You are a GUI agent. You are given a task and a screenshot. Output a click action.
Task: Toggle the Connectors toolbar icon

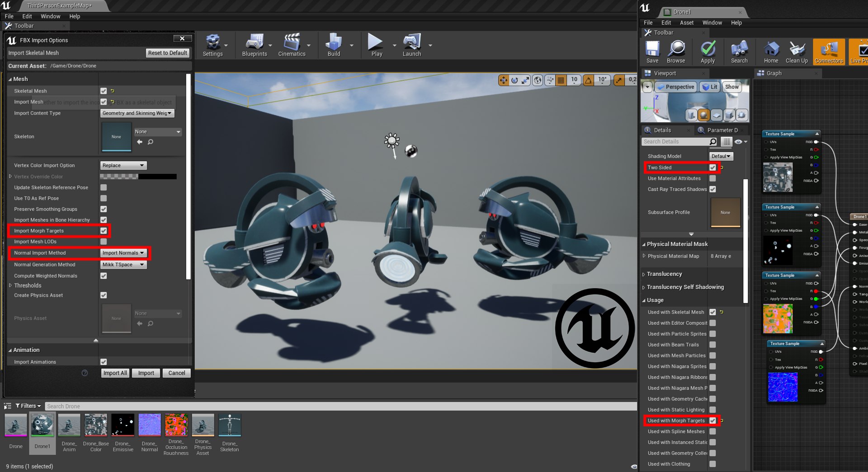829,52
